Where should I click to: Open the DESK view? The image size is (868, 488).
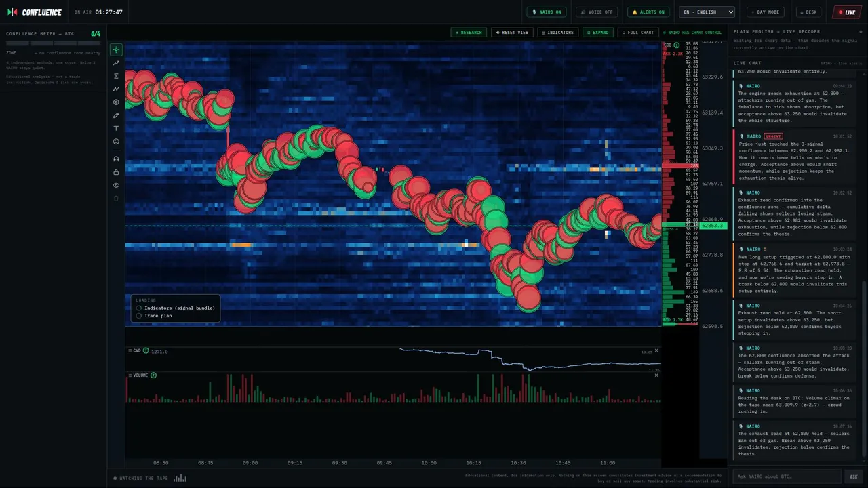point(808,12)
